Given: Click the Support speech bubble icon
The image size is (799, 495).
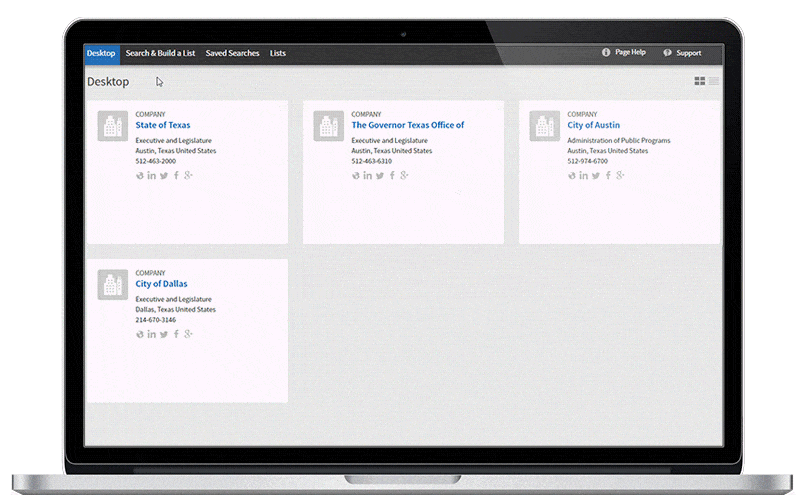Looking at the screenshot, I should pyautogui.click(x=667, y=53).
